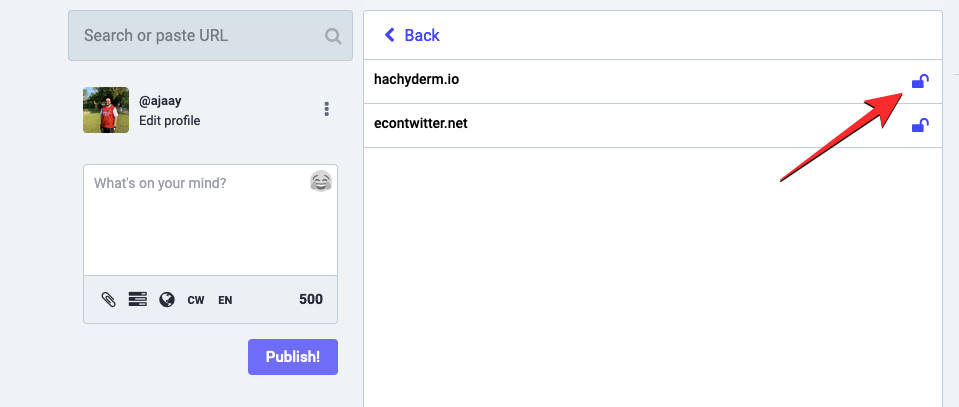Screen dimensions: 959x407
Task: Open the globe post visibility selector
Action: pos(167,299)
